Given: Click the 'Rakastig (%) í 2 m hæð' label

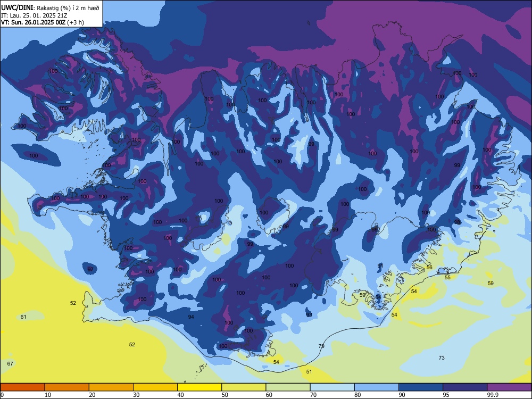Looking at the screenshot, I should [68, 8].
